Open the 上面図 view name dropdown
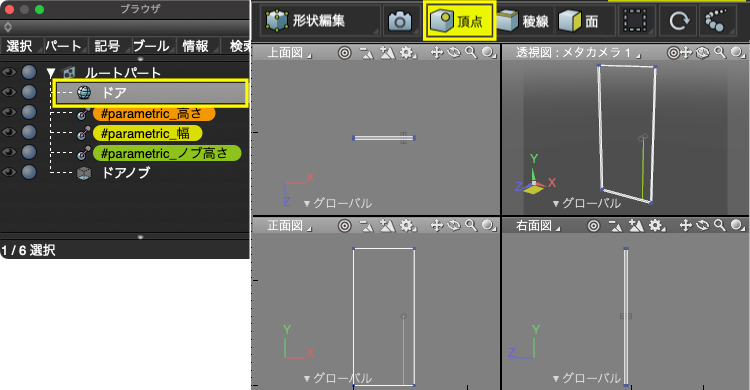The width and height of the screenshot is (750, 390). pyautogui.click(x=288, y=53)
